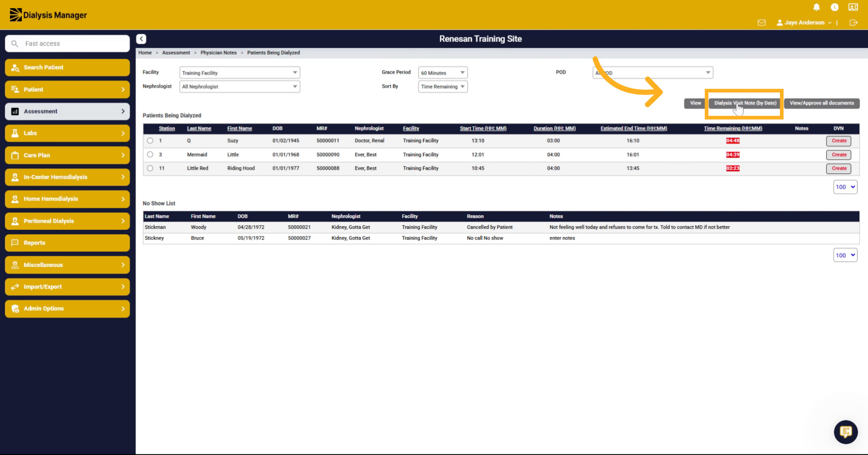868x455 pixels.
Task: Expand Home Hemodialysis menu
Action: tap(67, 199)
